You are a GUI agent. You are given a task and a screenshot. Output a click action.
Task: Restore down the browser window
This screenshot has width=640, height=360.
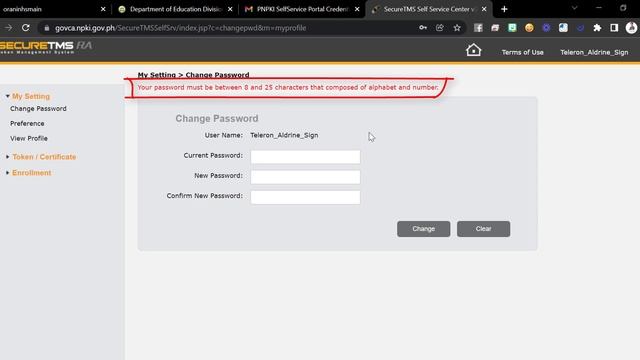tap(623, 8)
